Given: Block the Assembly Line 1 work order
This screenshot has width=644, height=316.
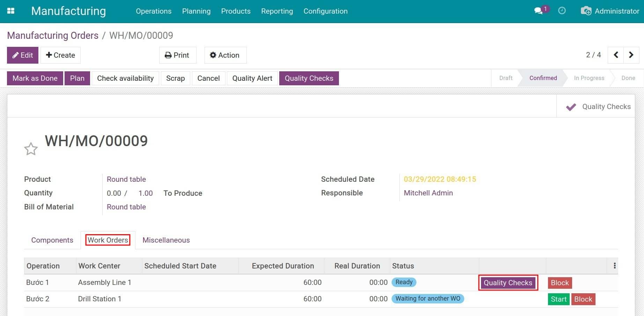Looking at the screenshot, I should point(560,283).
